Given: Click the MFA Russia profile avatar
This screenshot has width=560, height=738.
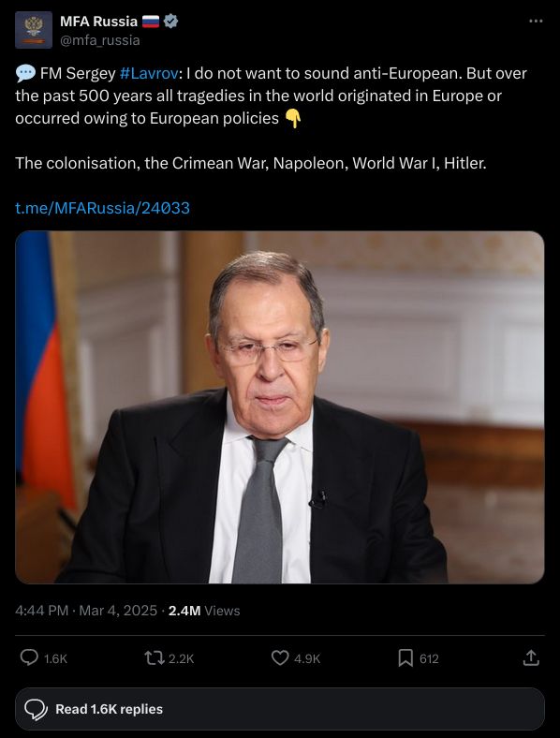Looking at the screenshot, I should [x=34, y=30].
